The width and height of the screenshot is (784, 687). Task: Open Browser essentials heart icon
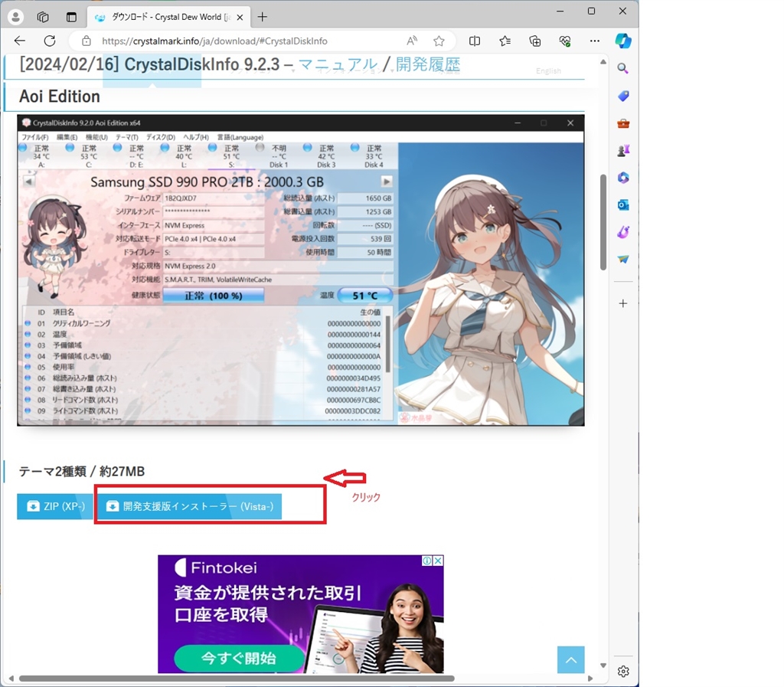pos(565,41)
